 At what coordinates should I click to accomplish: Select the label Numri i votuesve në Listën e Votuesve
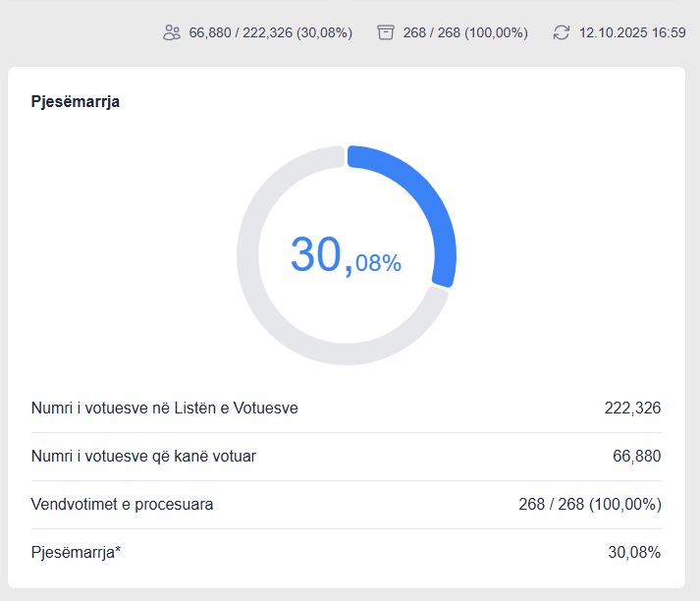pos(165,408)
